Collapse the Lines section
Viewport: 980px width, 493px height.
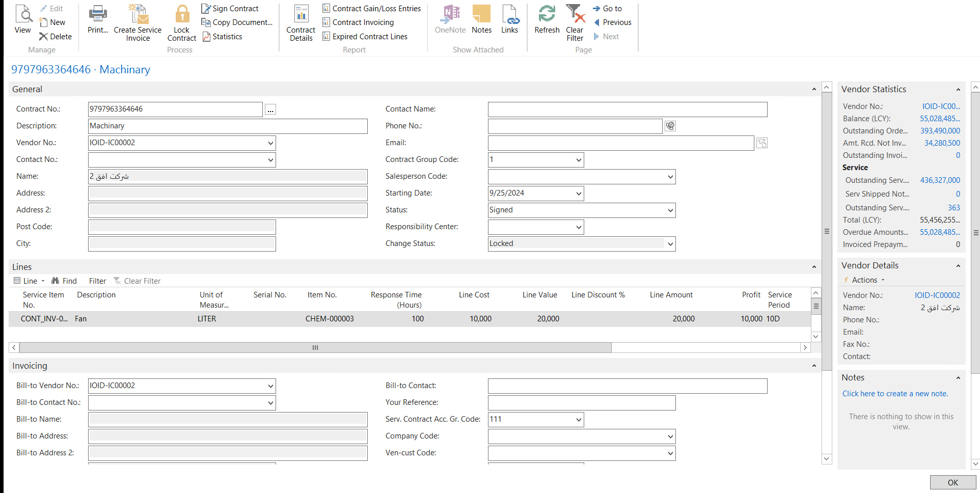click(x=814, y=267)
